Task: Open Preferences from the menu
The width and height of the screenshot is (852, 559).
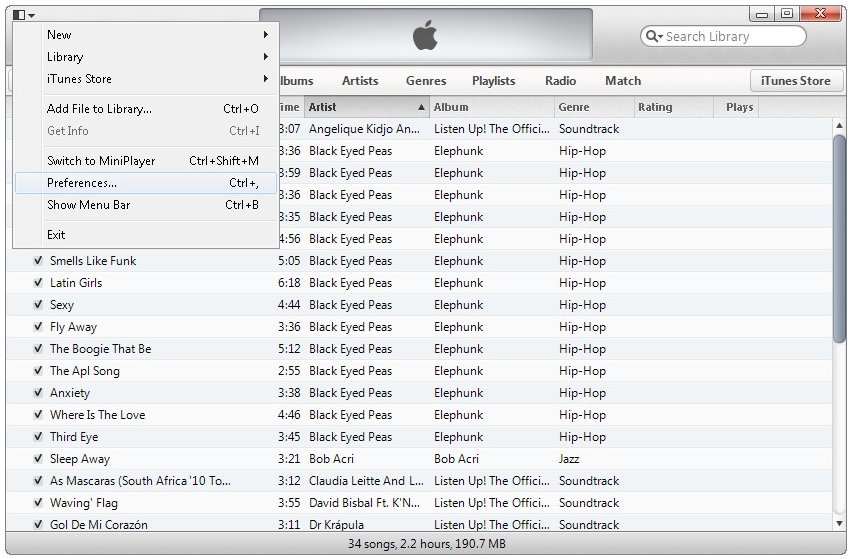Action: 146,183
